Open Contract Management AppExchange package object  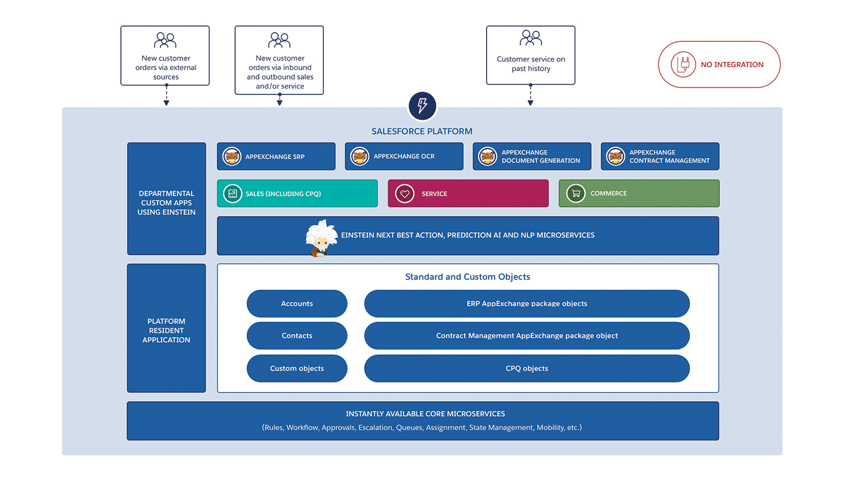(527, 336)
